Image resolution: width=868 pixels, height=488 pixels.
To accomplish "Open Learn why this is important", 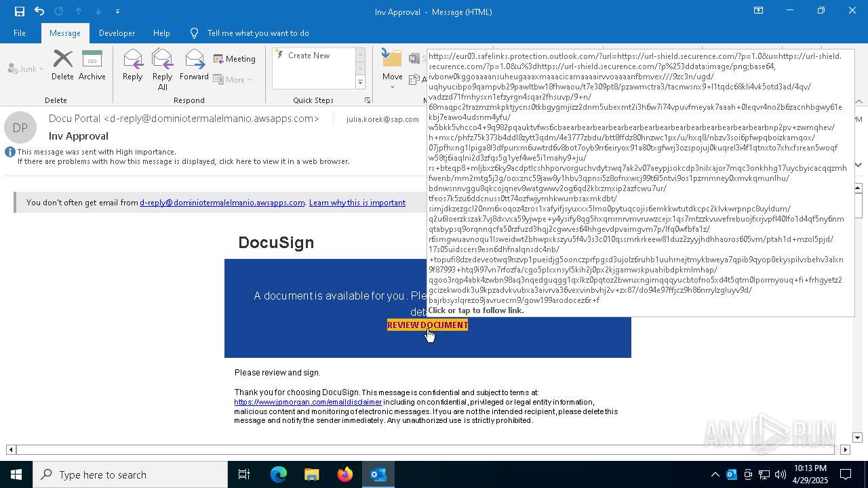I will coord(357,203).
